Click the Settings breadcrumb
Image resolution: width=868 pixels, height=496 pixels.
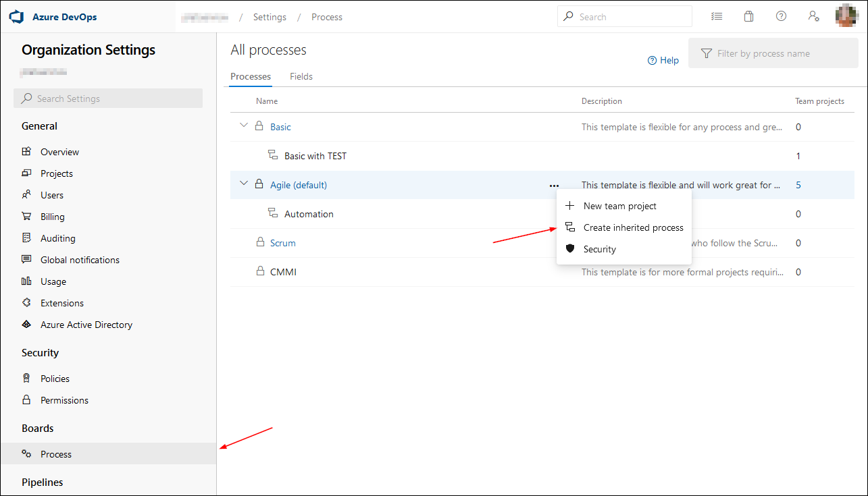(x=270, y=17)
